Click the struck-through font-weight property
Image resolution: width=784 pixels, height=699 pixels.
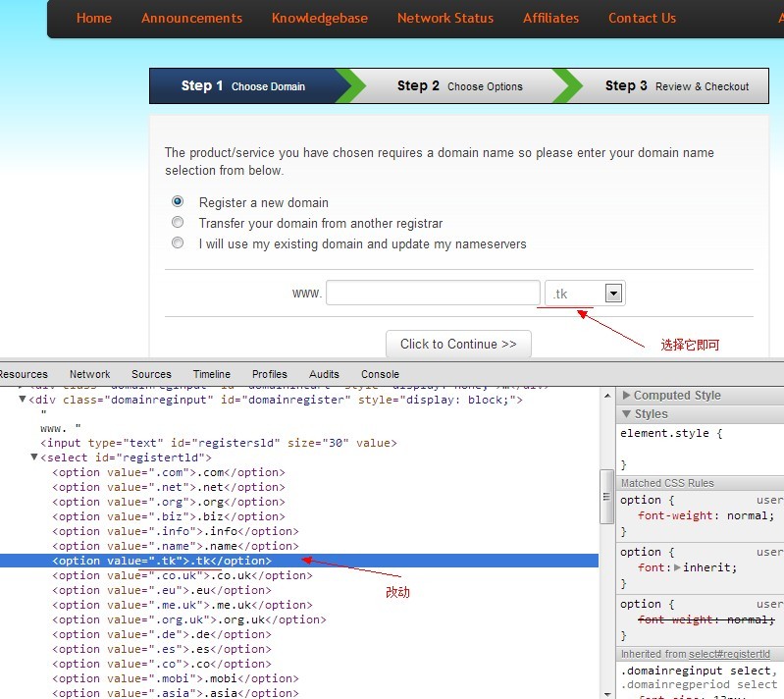(x=706, y=619)
